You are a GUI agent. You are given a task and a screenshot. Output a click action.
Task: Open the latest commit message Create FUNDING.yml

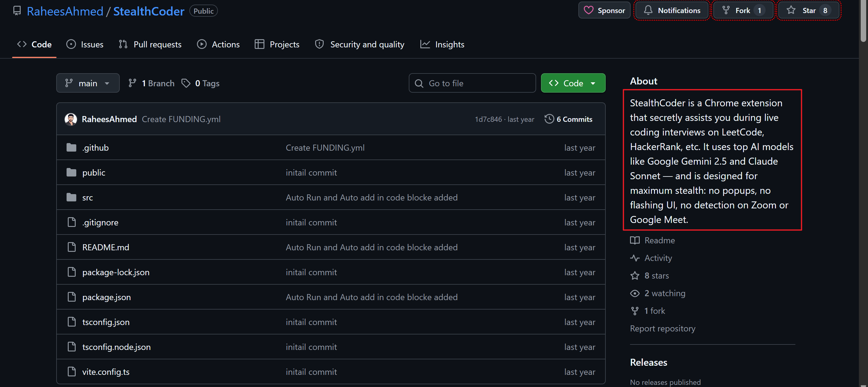tap(181, 119)
